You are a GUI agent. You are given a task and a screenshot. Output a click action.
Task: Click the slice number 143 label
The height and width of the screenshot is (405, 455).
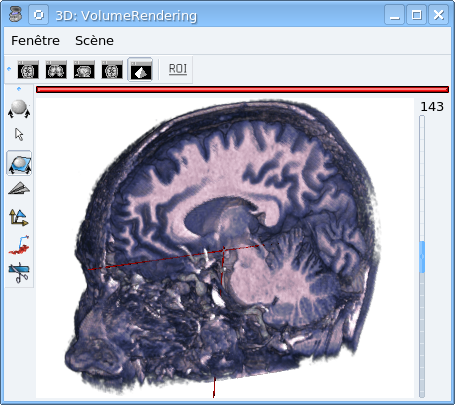(x=432, y=107)
